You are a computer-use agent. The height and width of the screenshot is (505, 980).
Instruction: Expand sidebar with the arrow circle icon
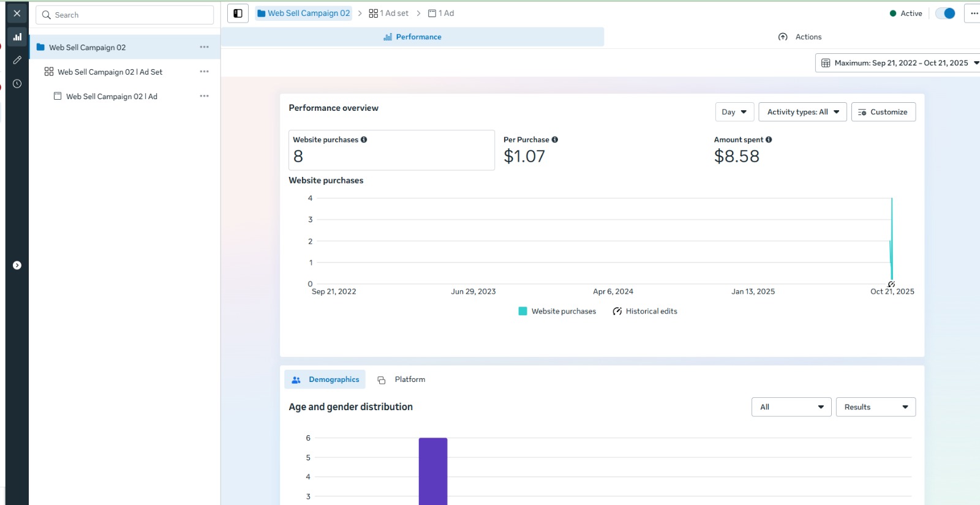coord(17,265)
